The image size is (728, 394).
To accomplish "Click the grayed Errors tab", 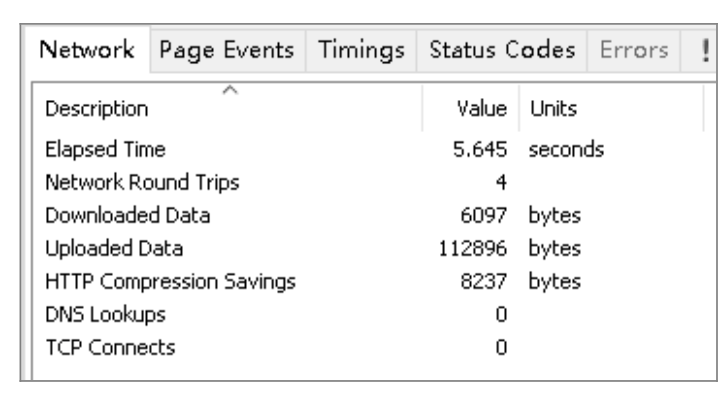I will 634,51.
